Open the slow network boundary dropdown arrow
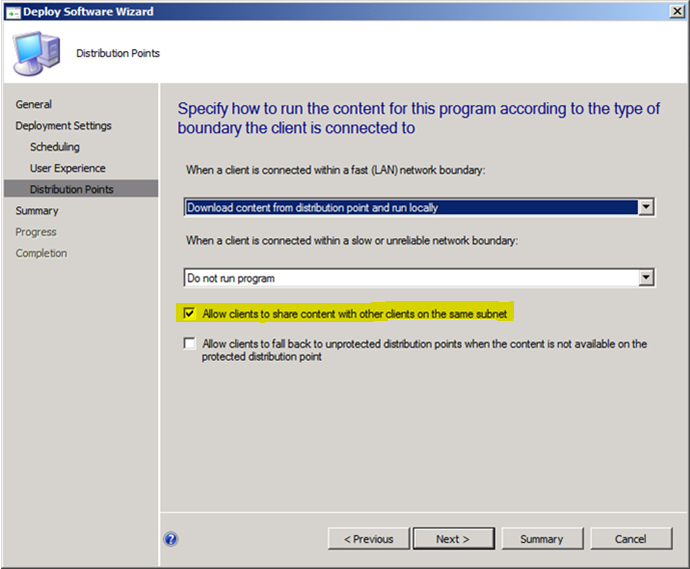This screenshot has height=569, width=690. point(646,277)
